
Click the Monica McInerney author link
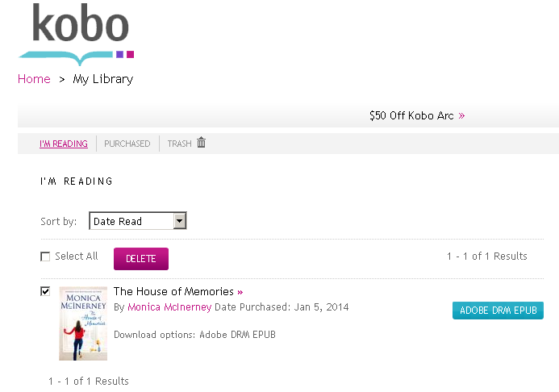click(x=169, y=307)
